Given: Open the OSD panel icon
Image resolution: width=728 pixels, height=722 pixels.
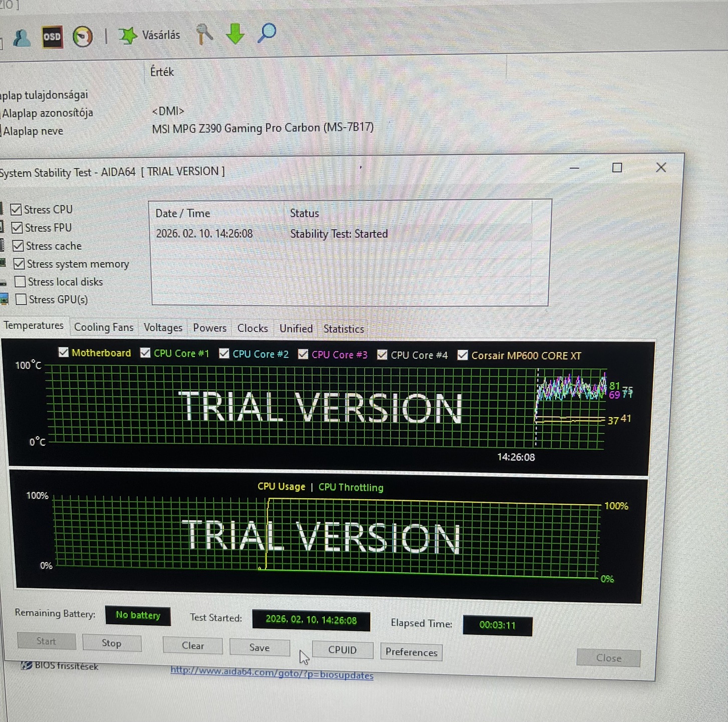Looking at the screenshot, I should click(52, 37).
